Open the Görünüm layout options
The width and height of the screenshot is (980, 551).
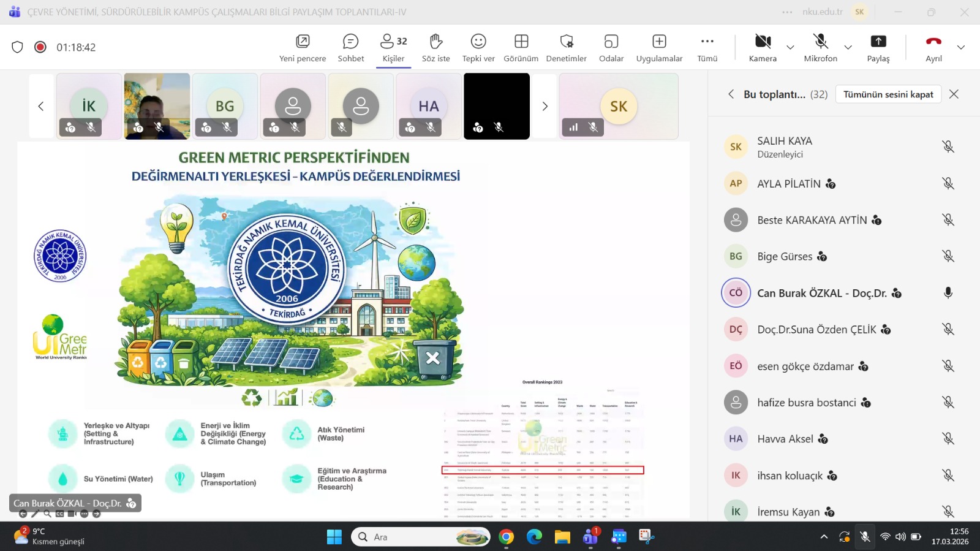(x=521, y=48)
